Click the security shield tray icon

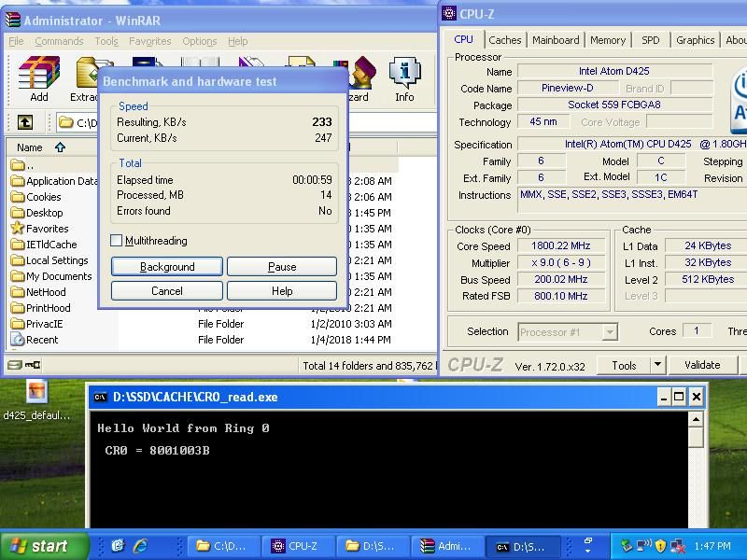point(660,546)
